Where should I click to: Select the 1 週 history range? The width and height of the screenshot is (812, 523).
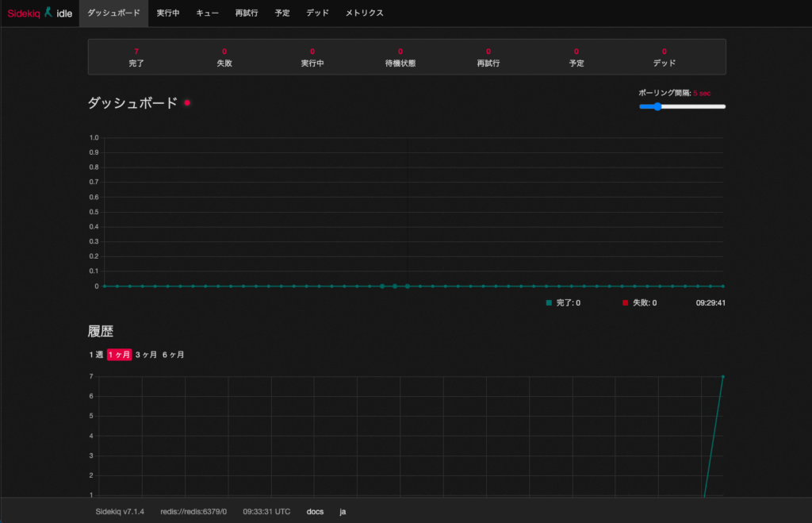[x=96, y=355]
